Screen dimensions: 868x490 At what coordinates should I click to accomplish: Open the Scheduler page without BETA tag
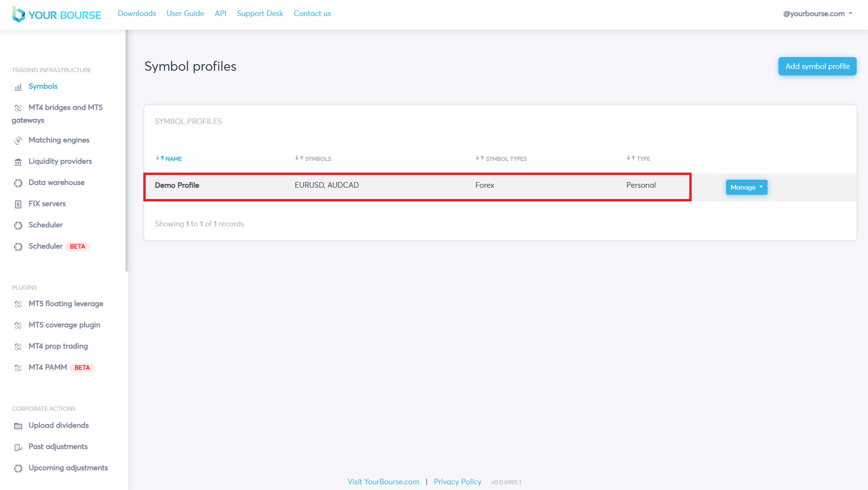pos(46,225)
